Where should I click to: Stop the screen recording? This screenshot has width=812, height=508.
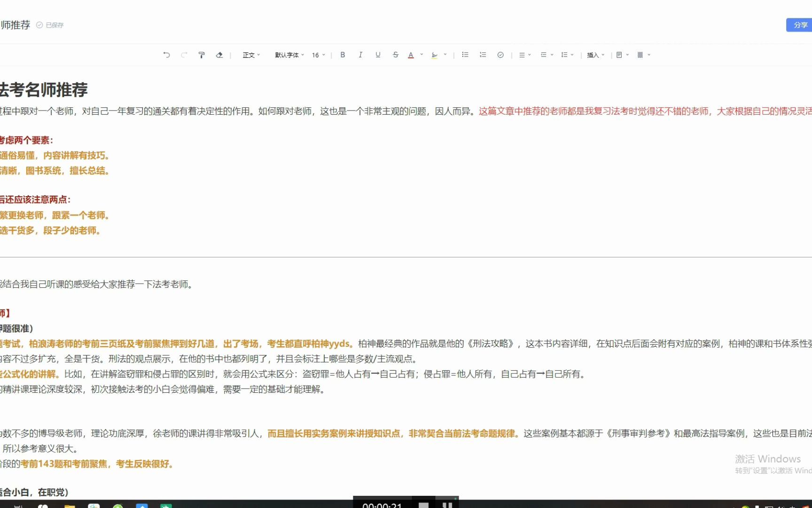click(423, 505)
